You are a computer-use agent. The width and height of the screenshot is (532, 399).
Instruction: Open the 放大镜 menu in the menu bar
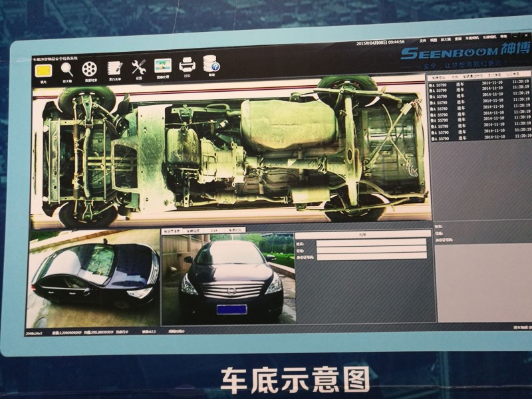click(446, 39)
